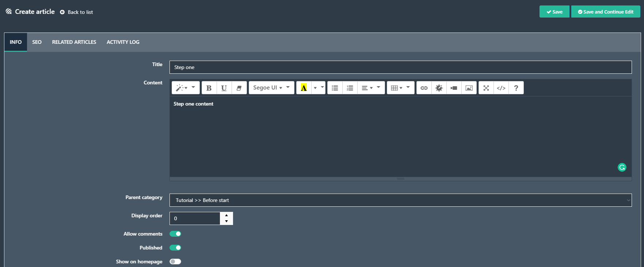Click the Grammarly green badge
Image resolution: width=644 pixels, height=267 pixels.
pos(622,167)
